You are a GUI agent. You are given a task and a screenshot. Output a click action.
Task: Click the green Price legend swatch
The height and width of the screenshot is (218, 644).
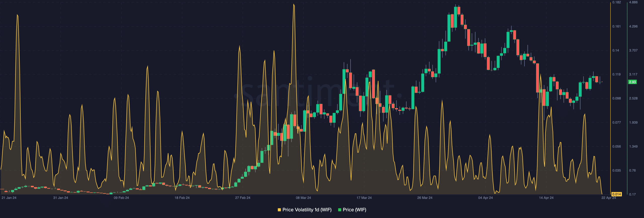340,210
